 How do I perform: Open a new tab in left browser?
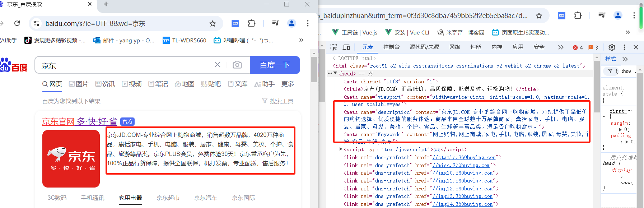(106, 4)
